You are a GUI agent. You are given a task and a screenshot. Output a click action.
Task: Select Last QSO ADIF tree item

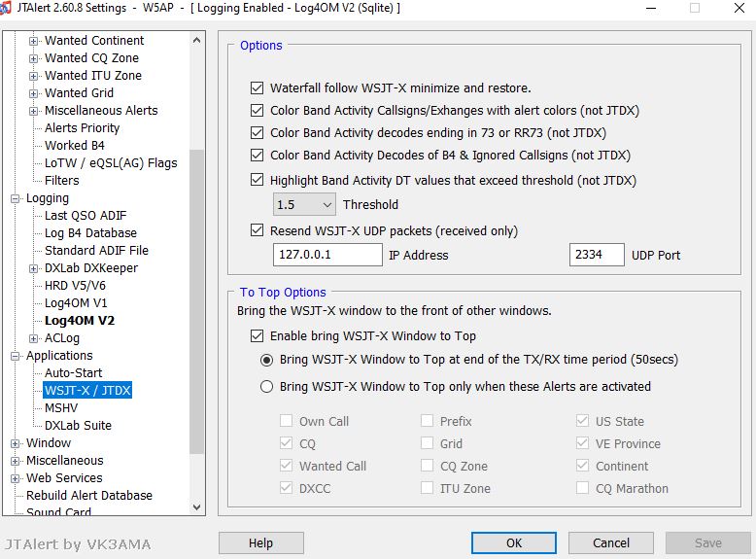pos(86,216)
